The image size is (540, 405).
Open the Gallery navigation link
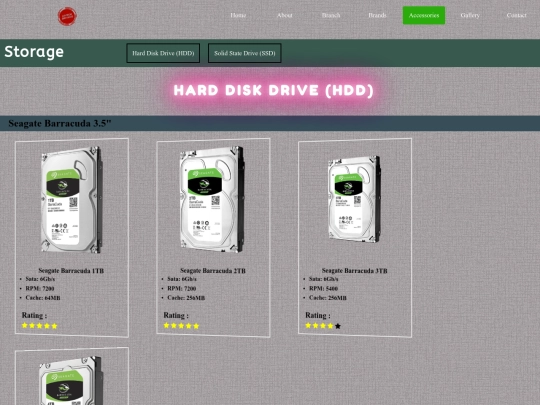[x=470, y=15]
